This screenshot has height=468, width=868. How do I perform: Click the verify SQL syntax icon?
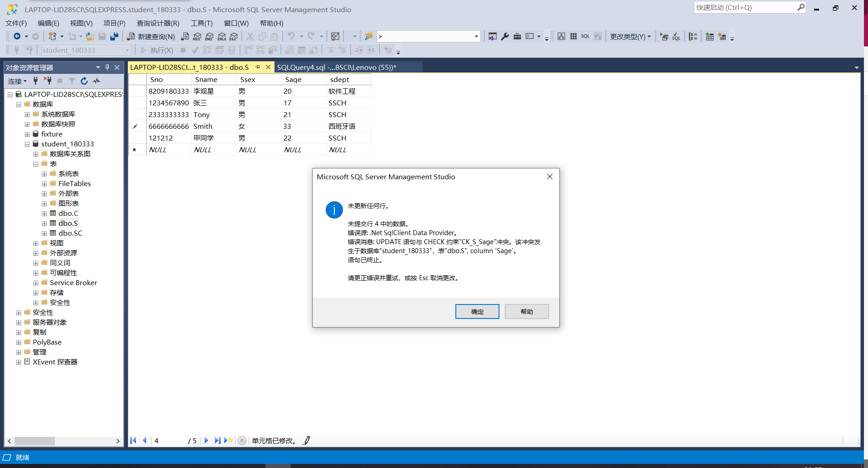[x=676, y=36]
